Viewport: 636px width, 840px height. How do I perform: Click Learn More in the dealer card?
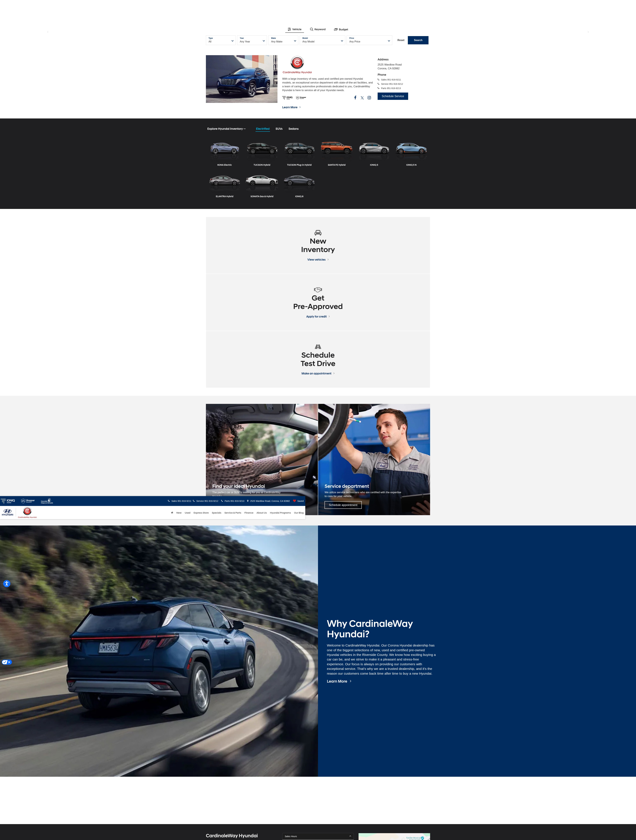(291, 107)
